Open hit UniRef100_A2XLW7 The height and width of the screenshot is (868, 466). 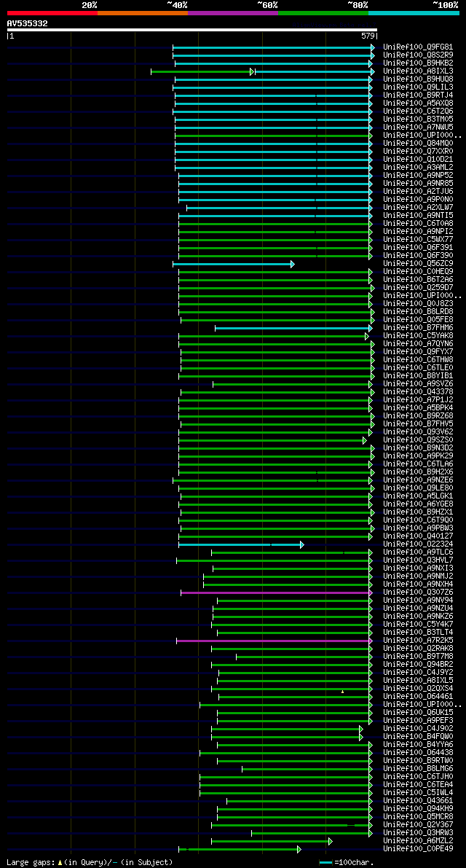pos(418,208)
